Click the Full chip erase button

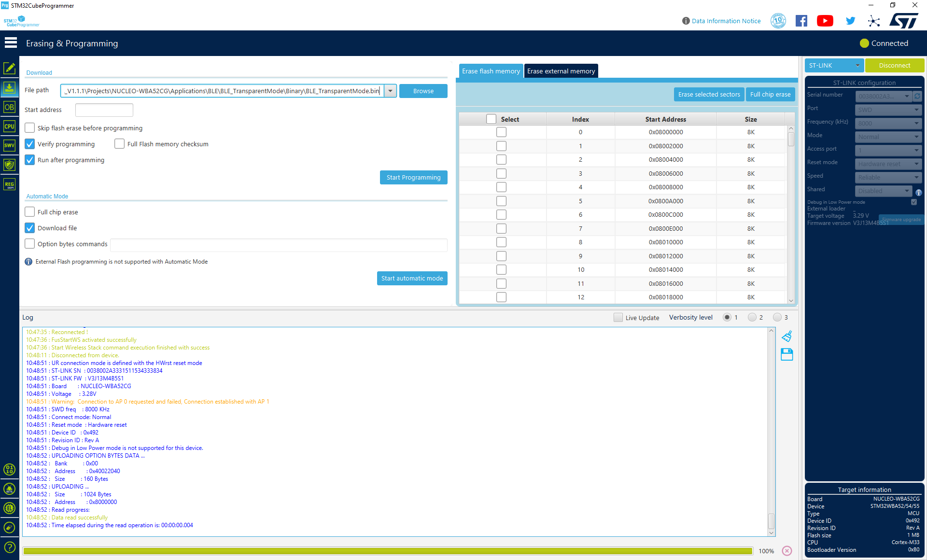click(770, 94)
